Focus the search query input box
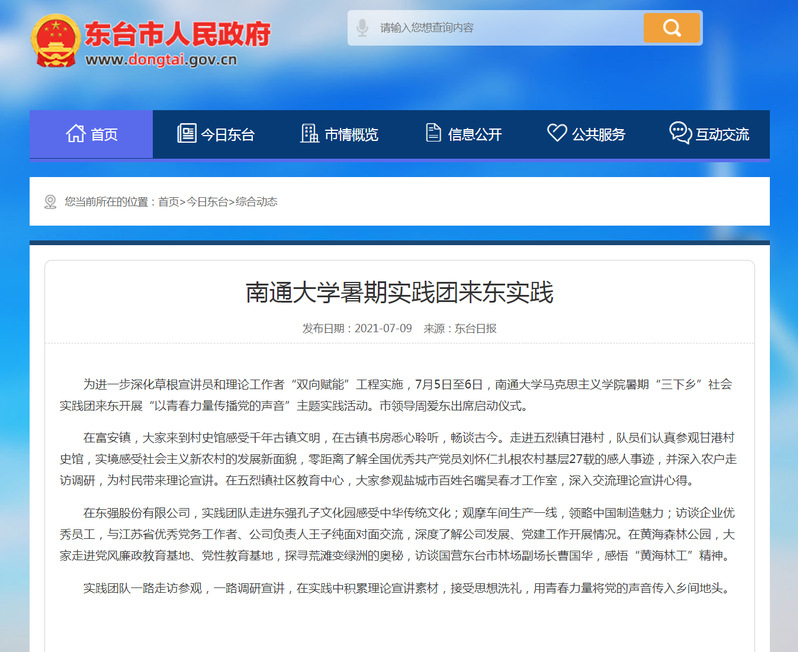This screenshot has height=652, width=798. pos(505,28)
